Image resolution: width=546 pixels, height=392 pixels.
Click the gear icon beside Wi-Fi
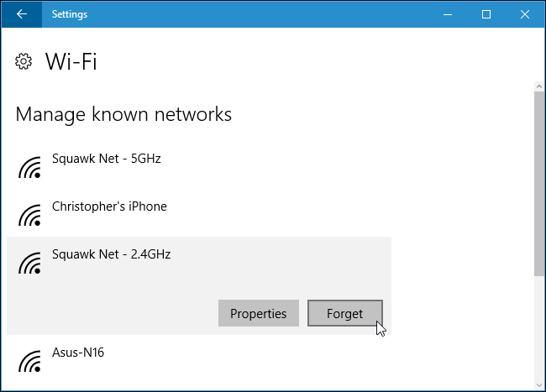[x=24, y=61]
